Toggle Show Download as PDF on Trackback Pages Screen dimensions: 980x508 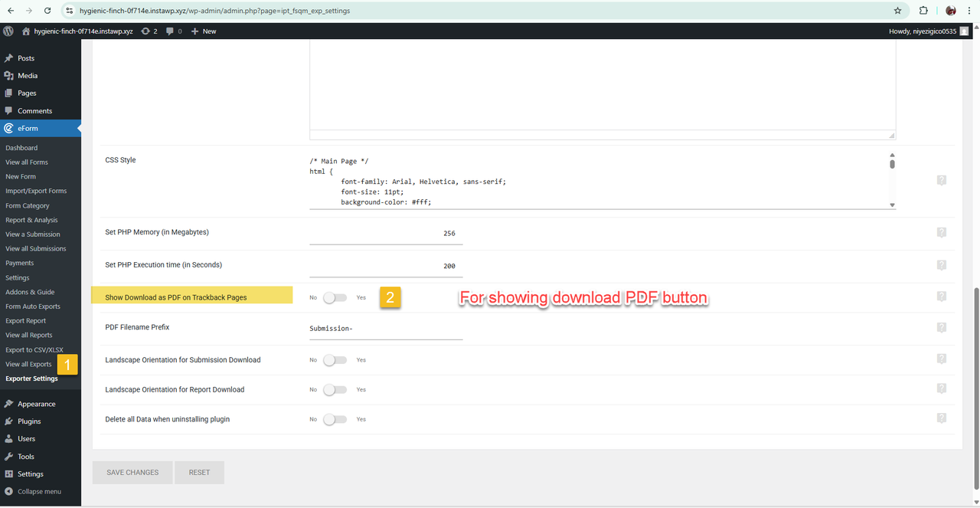click(335, 297)
